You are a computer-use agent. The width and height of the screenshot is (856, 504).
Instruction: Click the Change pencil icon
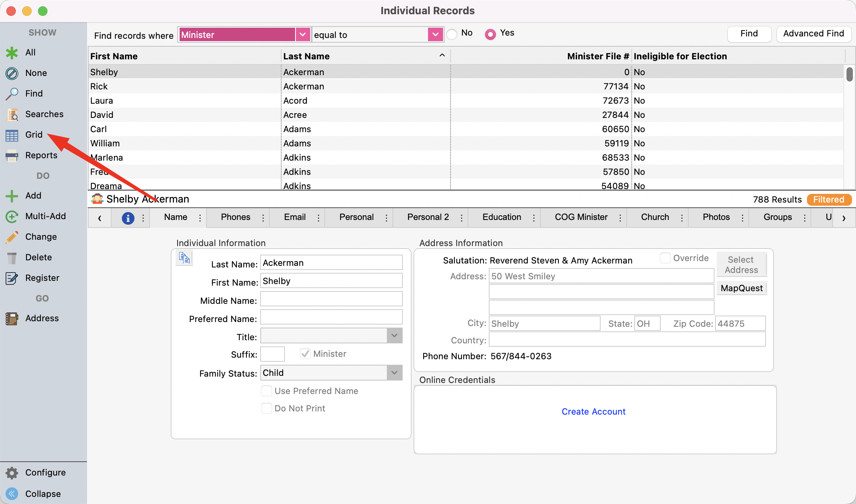tap(12, 237)
